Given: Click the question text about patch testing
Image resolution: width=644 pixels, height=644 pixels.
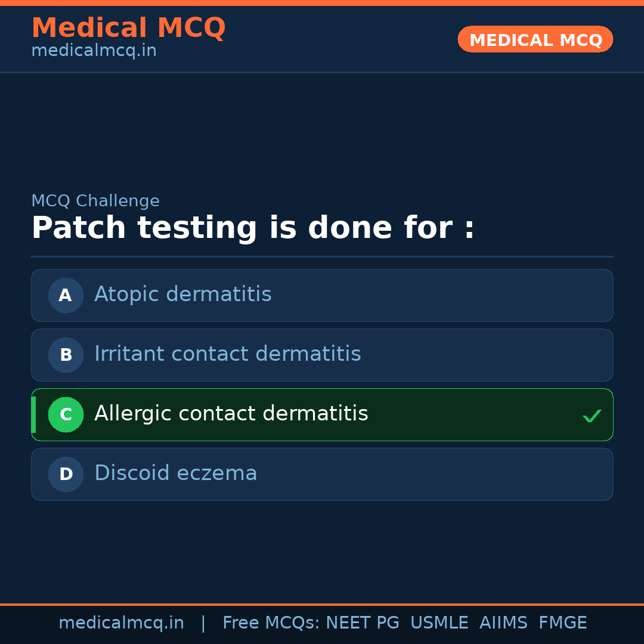Looking at the screenshot, I should pyautogui.click(x=253, y=228).
